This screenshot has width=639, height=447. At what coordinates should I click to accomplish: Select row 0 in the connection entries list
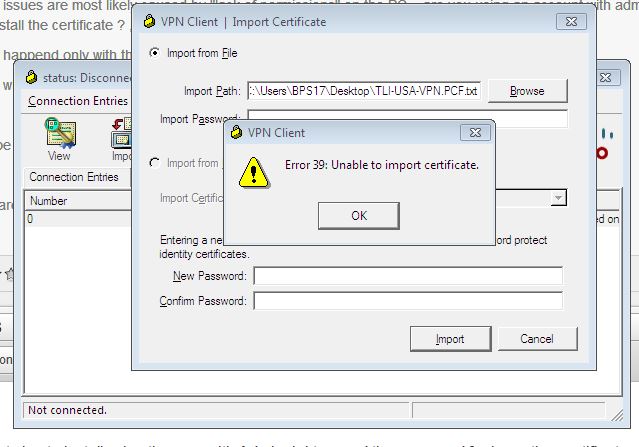pos(79,219)
